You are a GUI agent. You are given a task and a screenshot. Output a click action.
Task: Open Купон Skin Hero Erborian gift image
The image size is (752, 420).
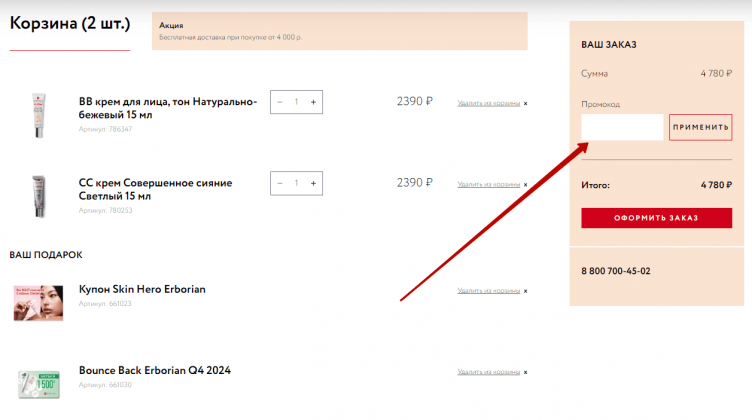[39, 301]
